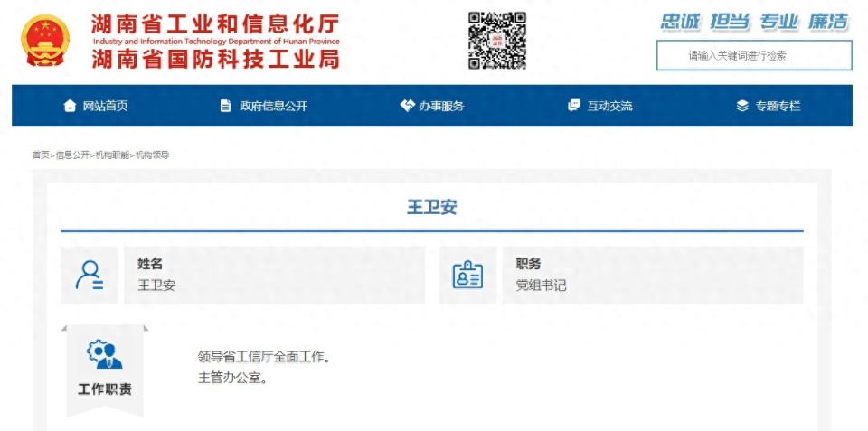
Task: Click the 工作职责 label
Action: (105, 389)
